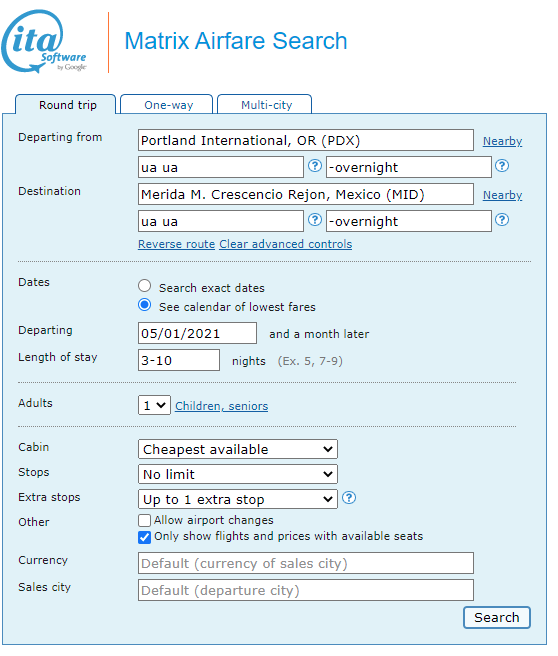
Task: Open help icon beside destination routing codes
Action: 315,220
